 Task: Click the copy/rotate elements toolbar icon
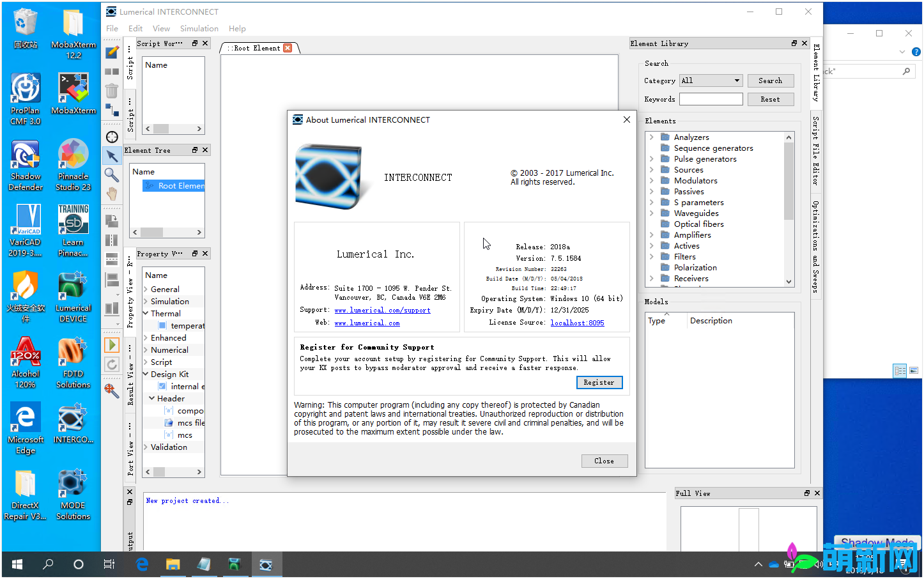[x=112, y=220]
